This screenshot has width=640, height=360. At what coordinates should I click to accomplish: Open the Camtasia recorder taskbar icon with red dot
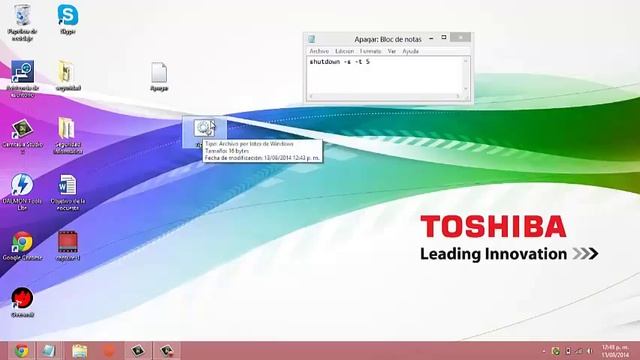(x=167, y=351)
